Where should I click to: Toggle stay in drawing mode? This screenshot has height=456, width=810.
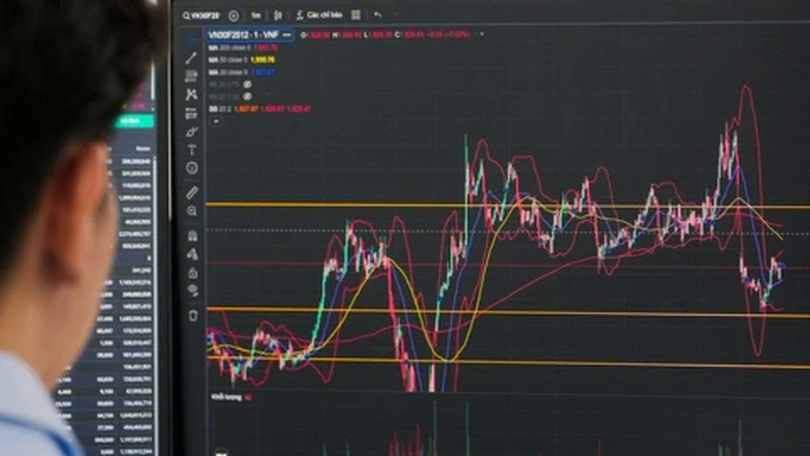pyautogui.click(x=193, y=254)
